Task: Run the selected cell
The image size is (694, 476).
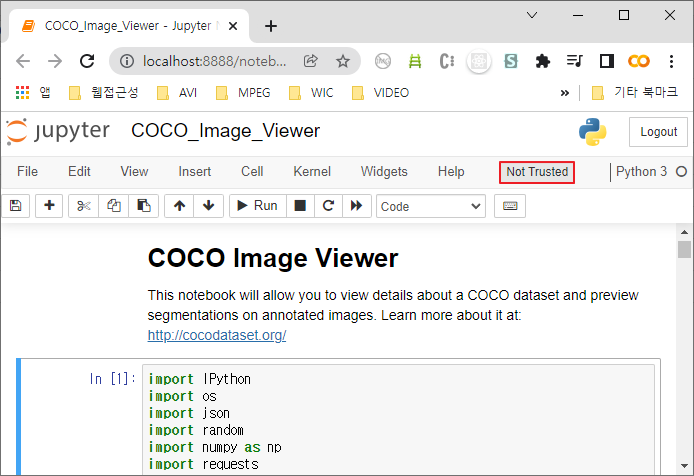Action: pos(258,206)
